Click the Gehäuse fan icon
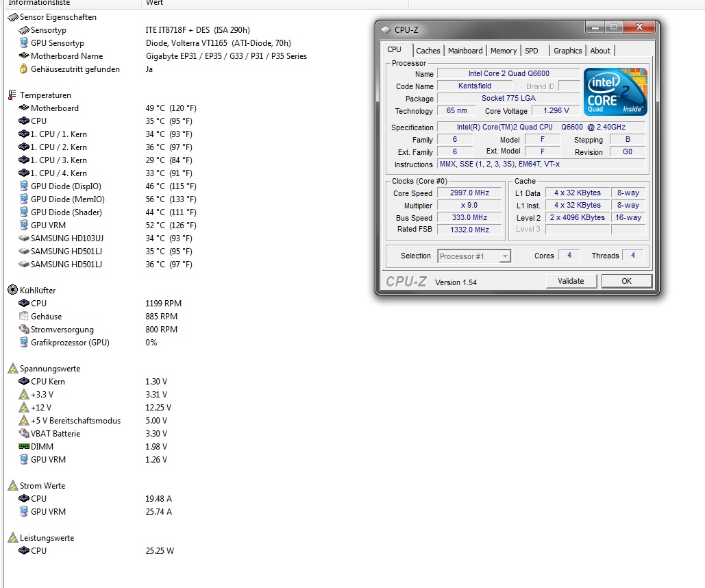This screenshot has height=588, width=705. click(24, 316)
